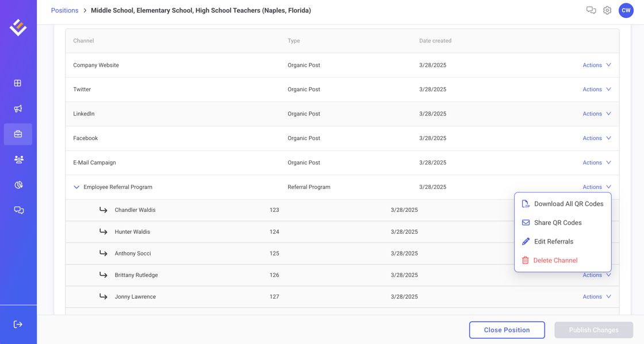Expand Actions dropdown for LinkedIn row
Image resolution: width=644 pixels, height=344 pixels.
(x=596, y=114)
